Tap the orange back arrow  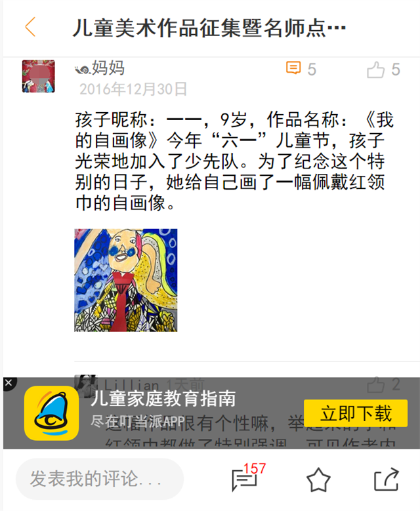pos(30,27)
